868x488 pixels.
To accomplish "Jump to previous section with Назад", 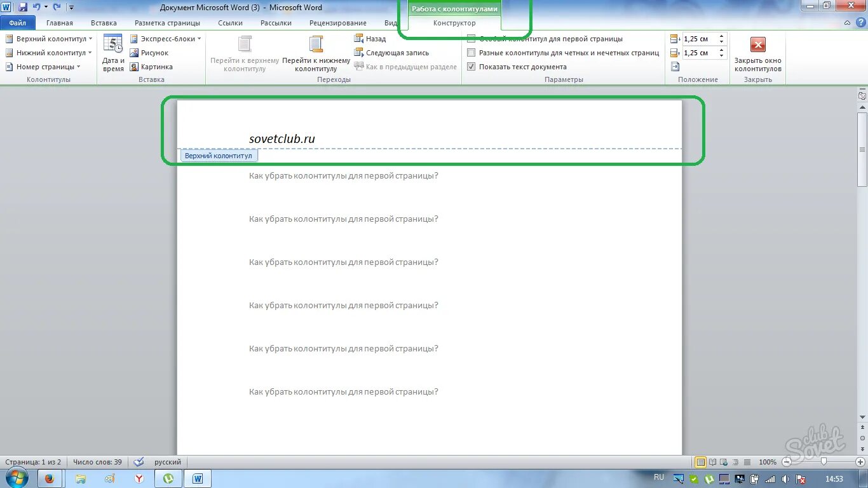I will [370, 39].
